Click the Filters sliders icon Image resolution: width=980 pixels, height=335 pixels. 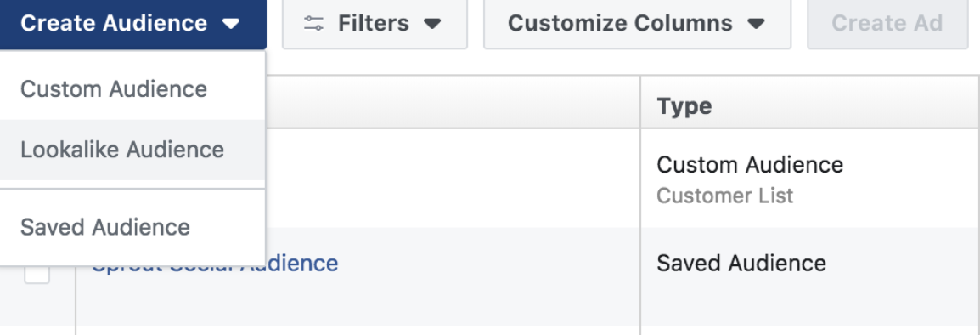(x=313, y=24)
